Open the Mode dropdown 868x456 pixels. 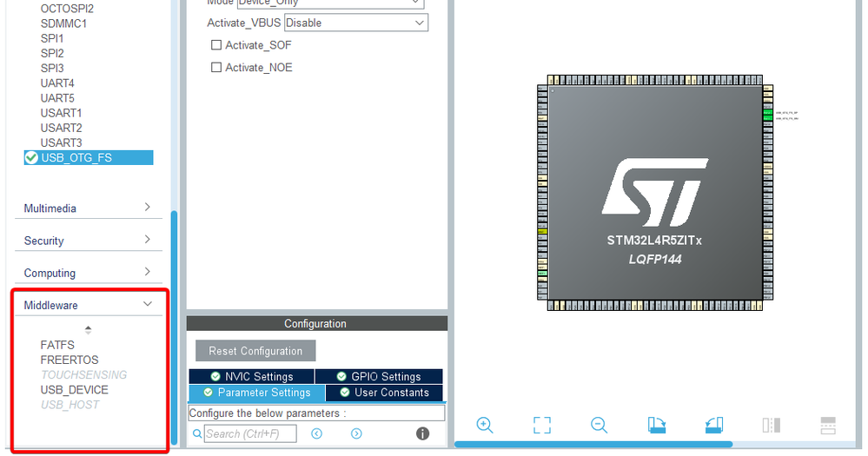click(x=330, y=3)
